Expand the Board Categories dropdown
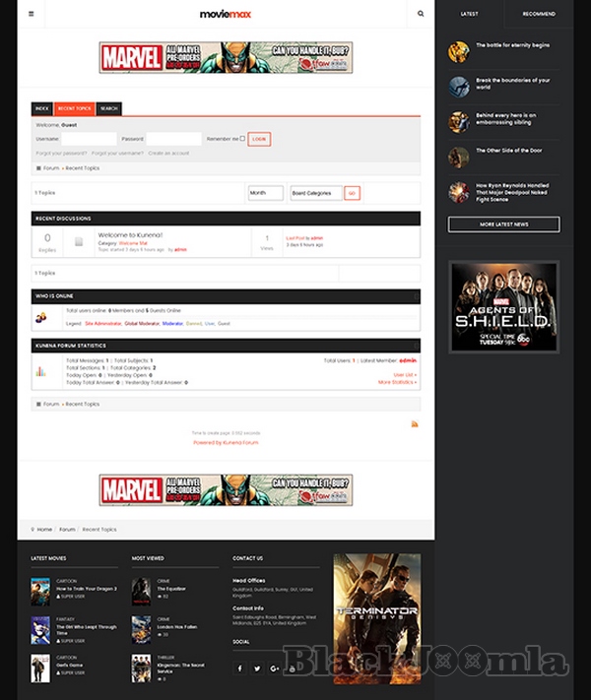This screenshot has width=591, height=700. 316,193
